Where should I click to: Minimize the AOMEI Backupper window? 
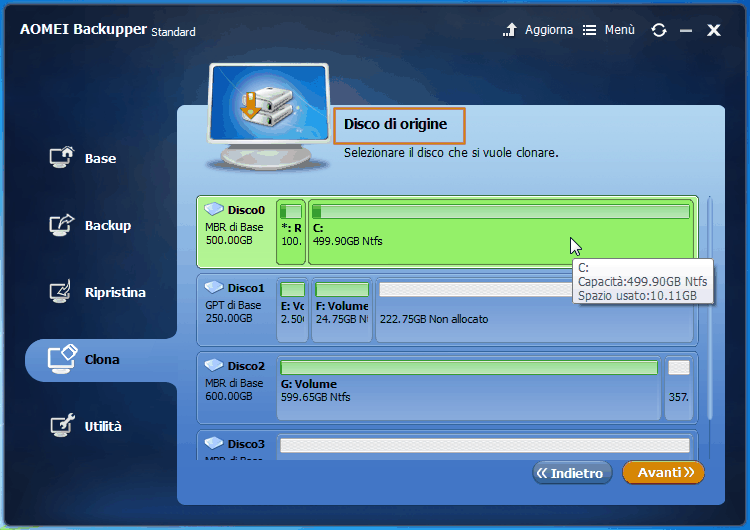(x=686, y=31)
